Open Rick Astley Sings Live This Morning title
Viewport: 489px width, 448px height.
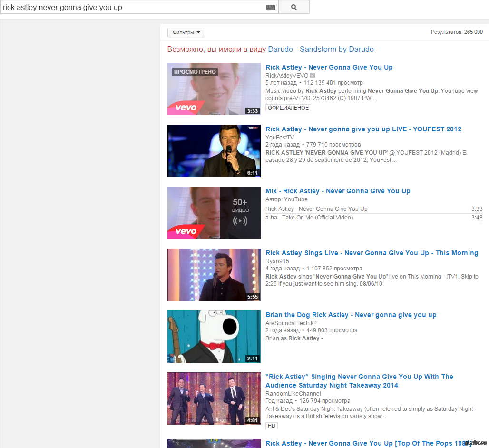point(372,253)
